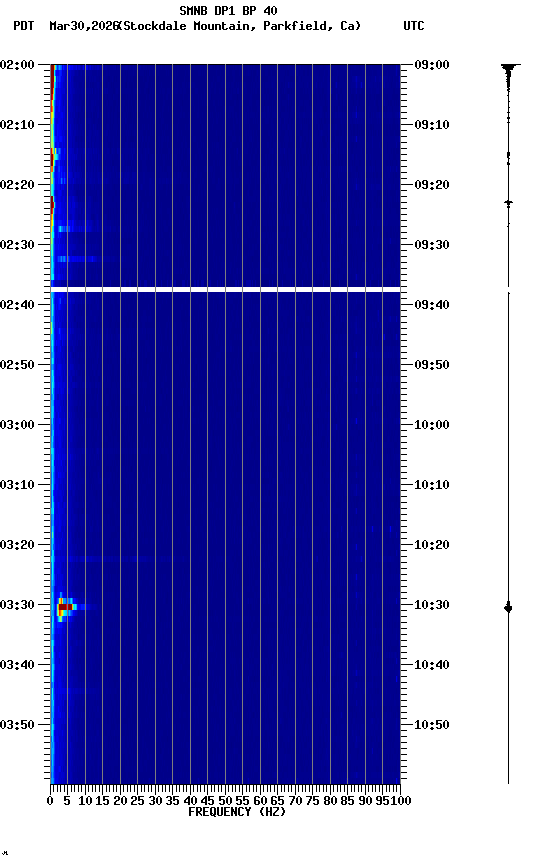Click the large seismogram burst at 09:00 UTC
The height and width of the screenshot is (864, 552).
[x=509, y=77]
